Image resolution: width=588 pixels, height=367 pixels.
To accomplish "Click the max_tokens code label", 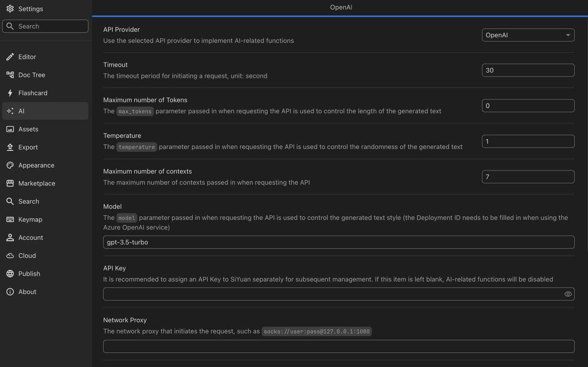I will (135, 111).
